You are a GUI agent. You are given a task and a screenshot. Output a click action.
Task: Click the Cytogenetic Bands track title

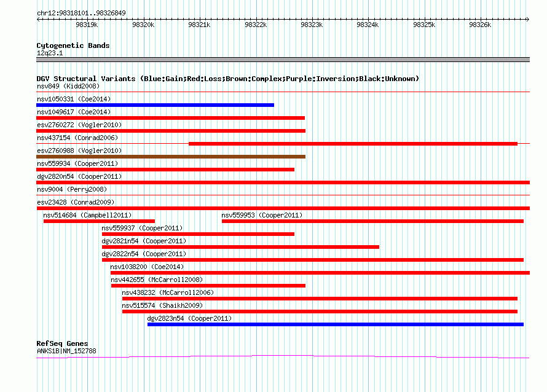pyautogui.click(x=73, y=45)
